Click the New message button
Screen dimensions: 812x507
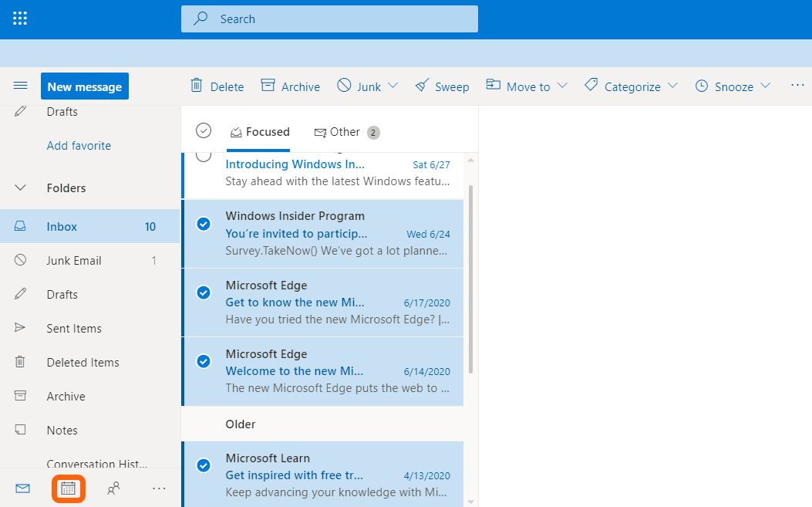pos(85,86)
